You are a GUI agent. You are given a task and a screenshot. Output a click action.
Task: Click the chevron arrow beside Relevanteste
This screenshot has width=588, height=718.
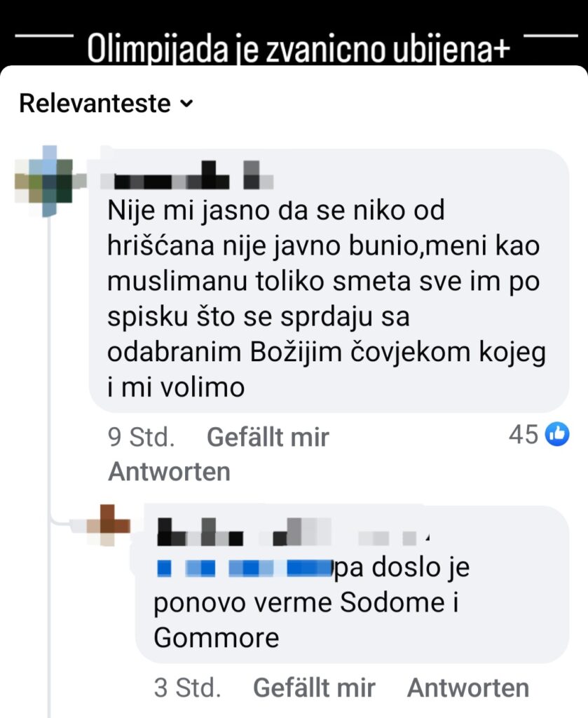[186, 104]
